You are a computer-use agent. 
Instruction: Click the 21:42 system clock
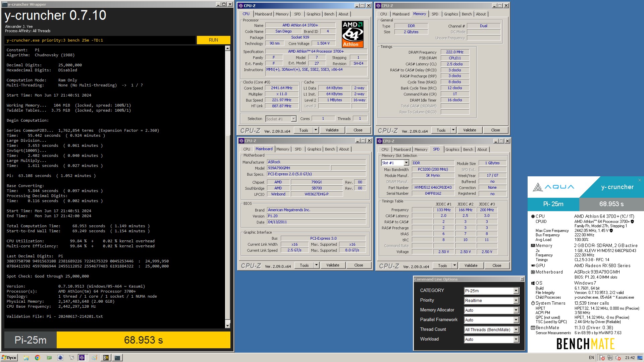tap(630, 358)
